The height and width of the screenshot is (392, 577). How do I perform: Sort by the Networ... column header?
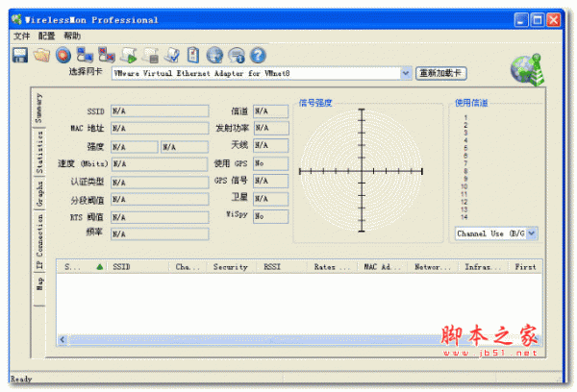(x=433, y=267)
